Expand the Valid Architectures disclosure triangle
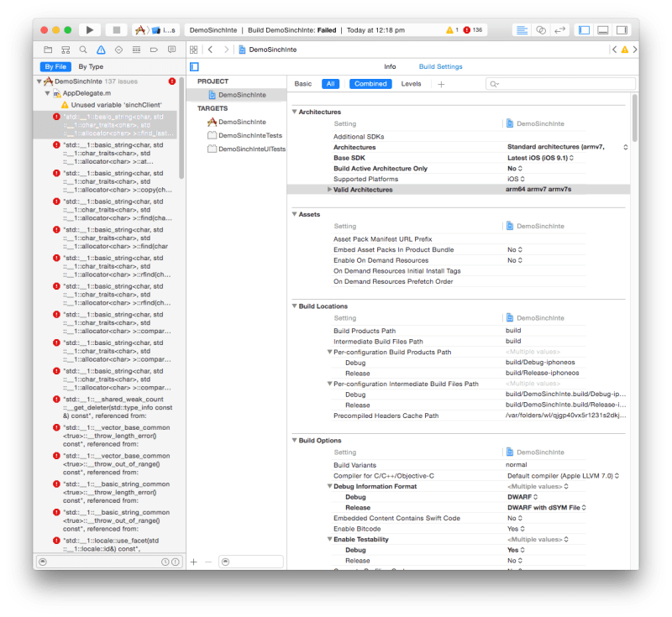This screenshot has width=672, height=617. point(330,191)
